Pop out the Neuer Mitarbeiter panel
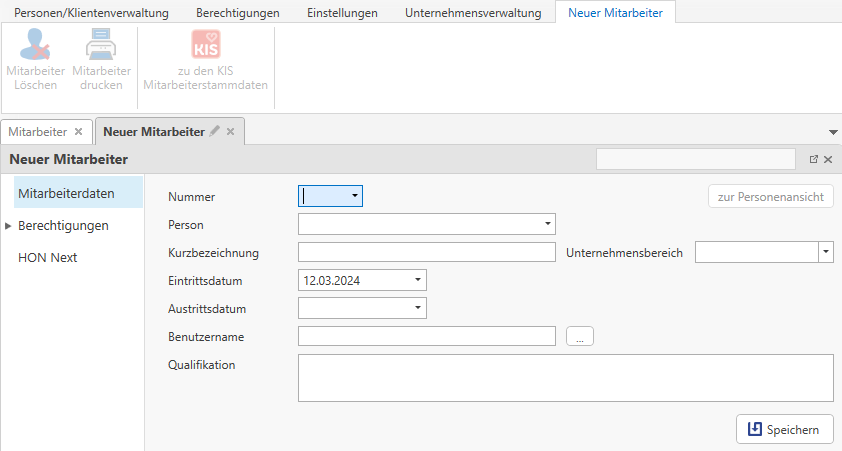 click(813, 159)
